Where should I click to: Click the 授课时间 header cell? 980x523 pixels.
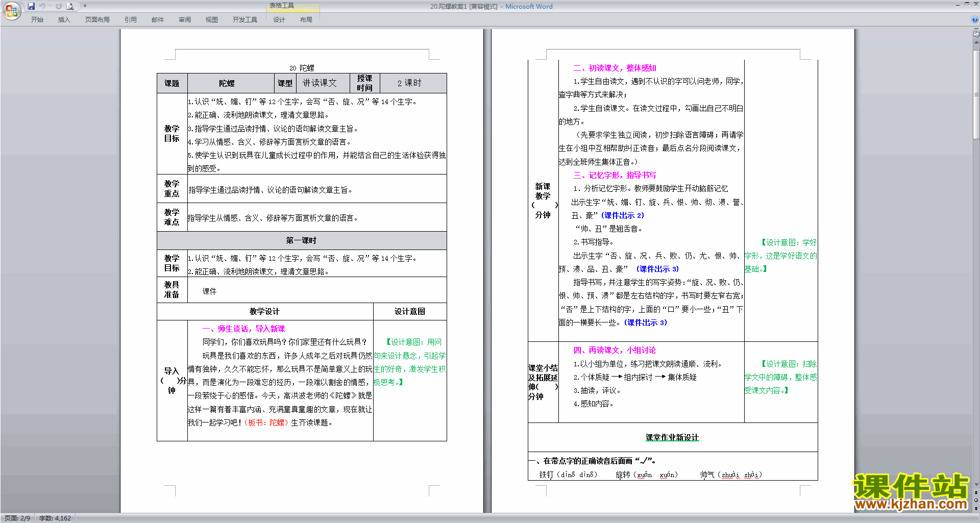point(364,83)
